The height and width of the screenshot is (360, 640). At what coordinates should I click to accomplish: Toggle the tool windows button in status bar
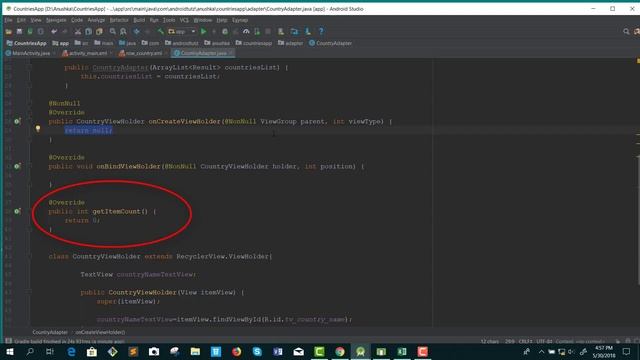click(8, 341)
